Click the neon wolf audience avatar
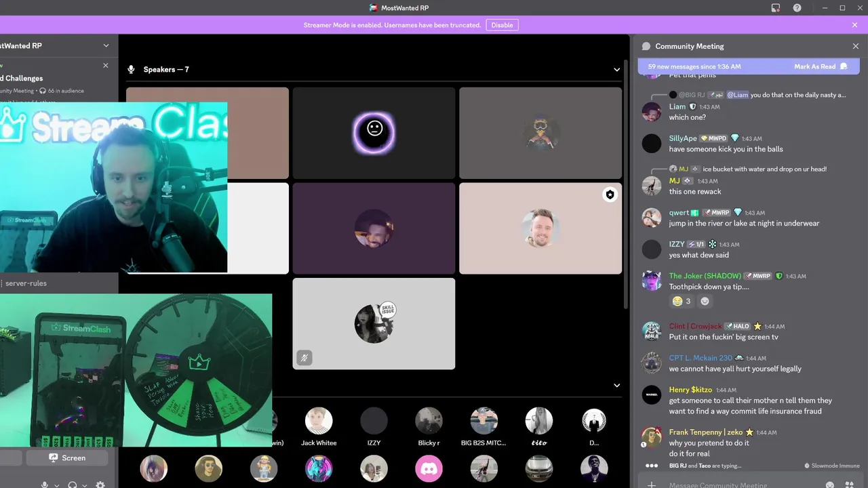This screenshot has width=868, height=488. [x=318, y=468]
